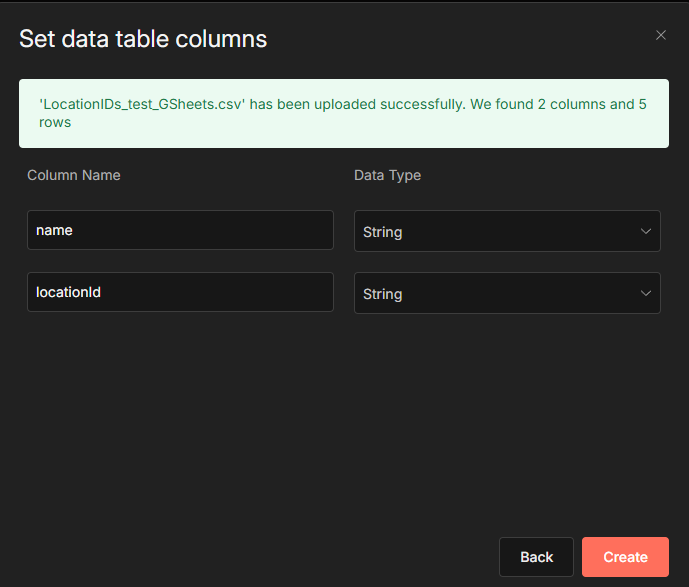Click the chevron arrow in the name row dropdown
689x587 pixels.
coord(645,231)
